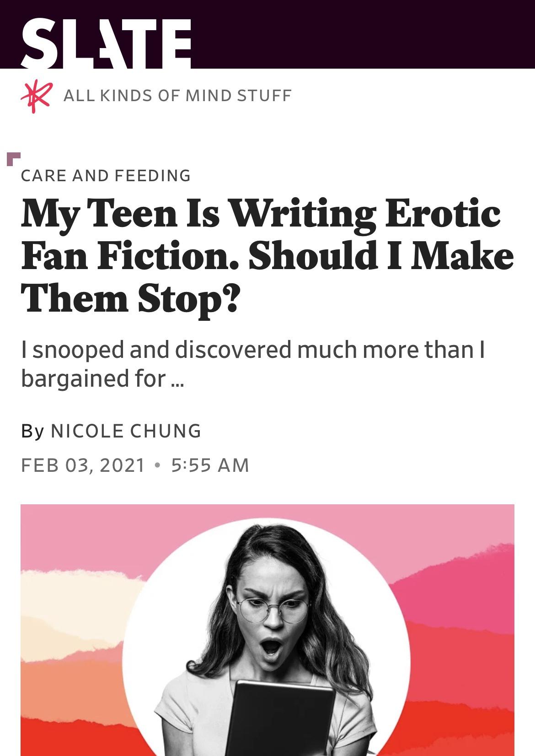Click the 5:55 AM timestamp
Screen dimensions: 535x756
[x=210, y=465]
